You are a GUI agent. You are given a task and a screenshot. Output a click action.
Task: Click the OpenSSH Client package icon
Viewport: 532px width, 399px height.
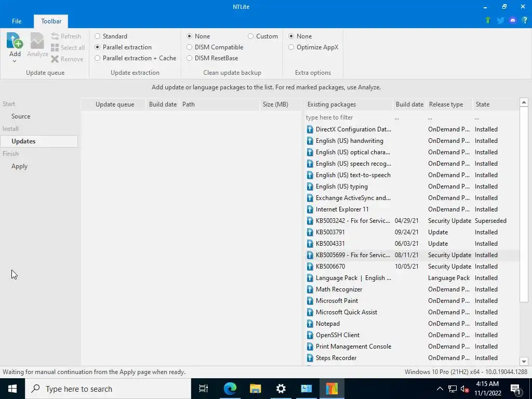point(310,335)
